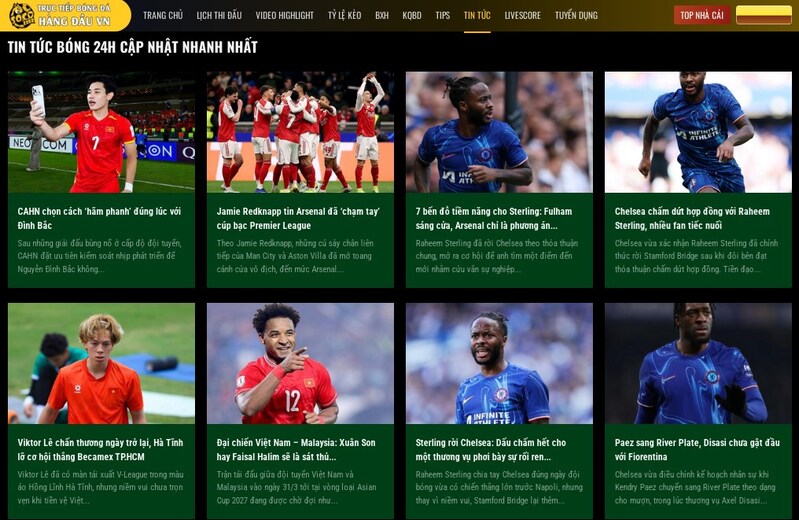Go to the Tuyển Dụng page
Screen dimensions: 799x520
[x=576, y=15]
